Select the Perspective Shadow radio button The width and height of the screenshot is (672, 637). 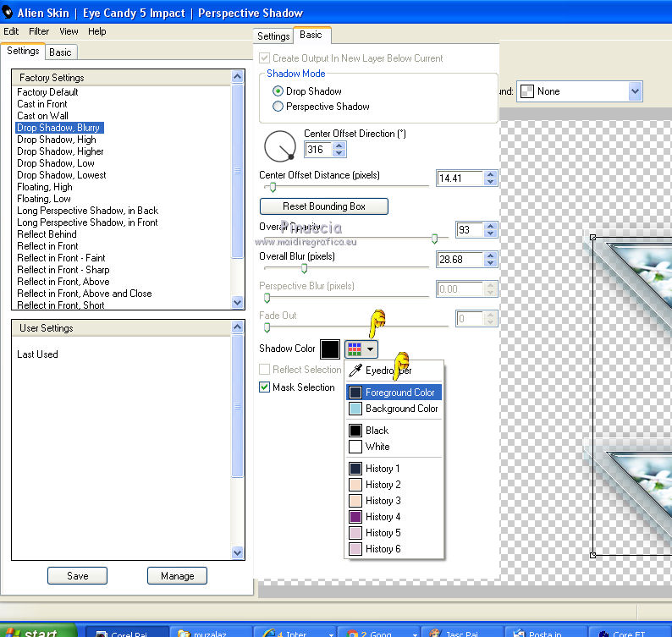pos(278,107)
